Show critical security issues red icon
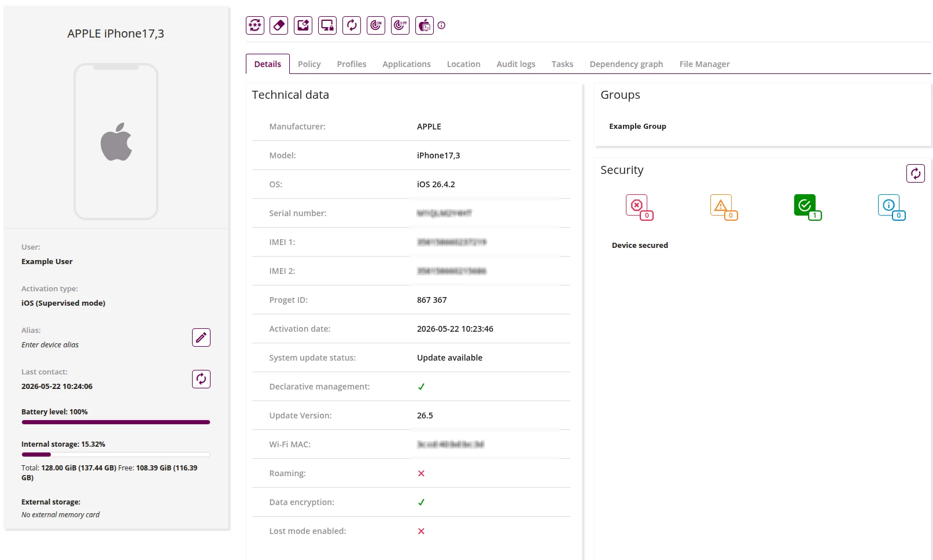This screenshot has height=560, width=933. (x=639, y=207)
